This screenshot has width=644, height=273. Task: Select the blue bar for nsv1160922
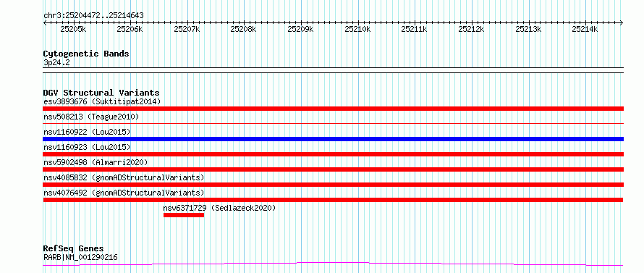pos(334,139)
